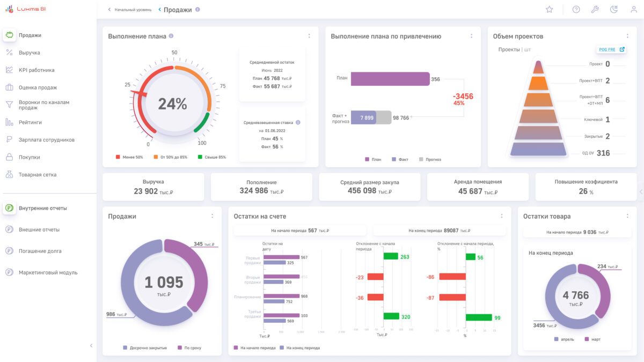This screenshot has width=644, height=362.
Task: Open the Объем проектов three-dot menu
Action: click(x=627, y=36)
